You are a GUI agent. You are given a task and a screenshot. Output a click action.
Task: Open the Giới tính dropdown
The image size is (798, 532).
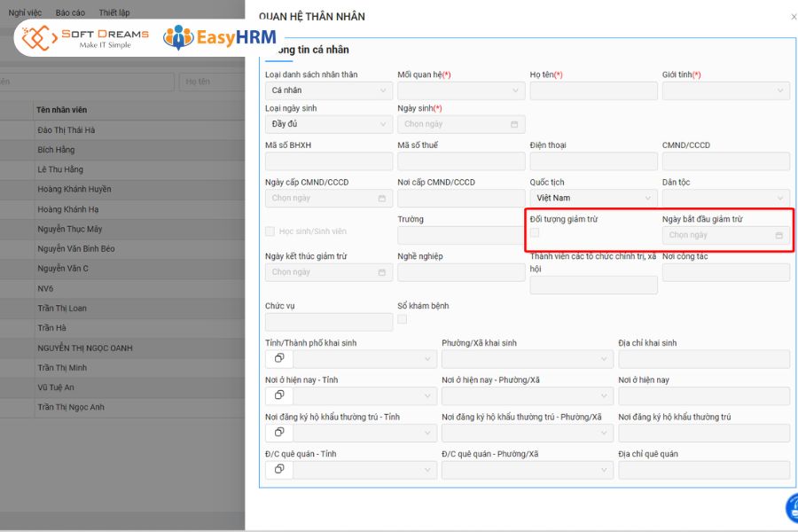pos(725,90)
